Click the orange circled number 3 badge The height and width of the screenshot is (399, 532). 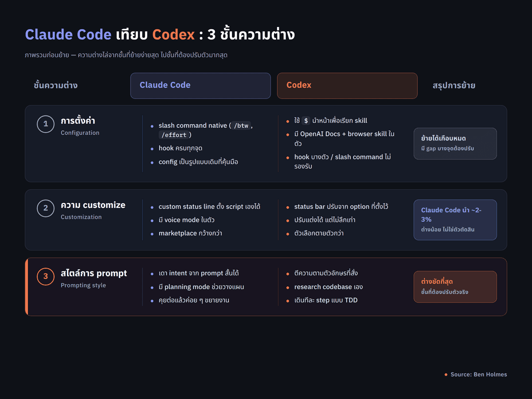coord(46,277)
